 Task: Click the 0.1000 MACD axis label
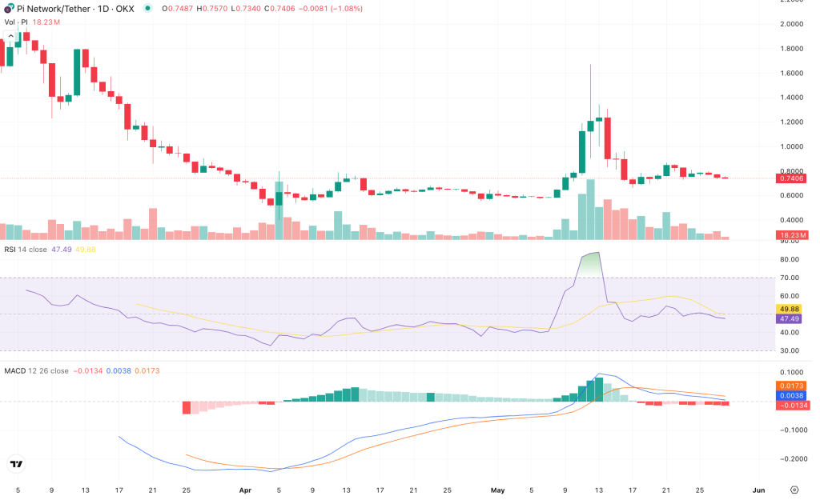[791, 372]
